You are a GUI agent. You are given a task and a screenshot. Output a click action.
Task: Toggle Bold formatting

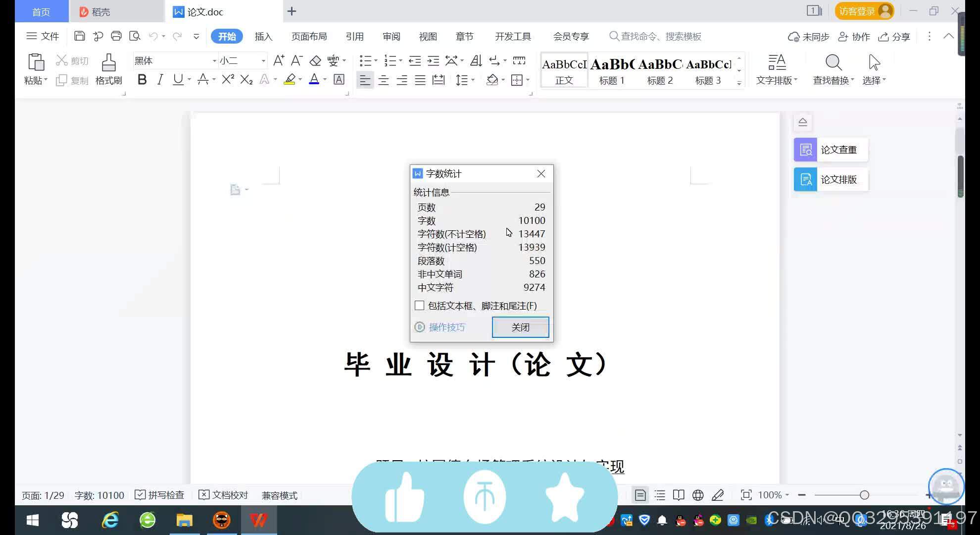tap(142, 80)
